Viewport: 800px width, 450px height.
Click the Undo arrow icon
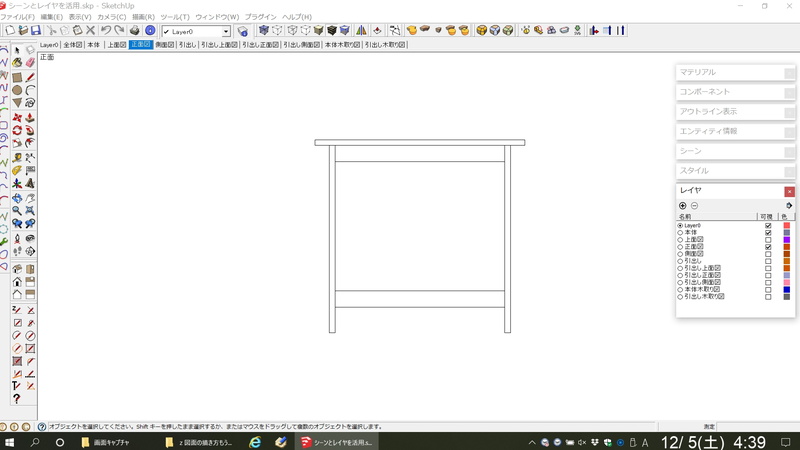[x=106, y=31]
